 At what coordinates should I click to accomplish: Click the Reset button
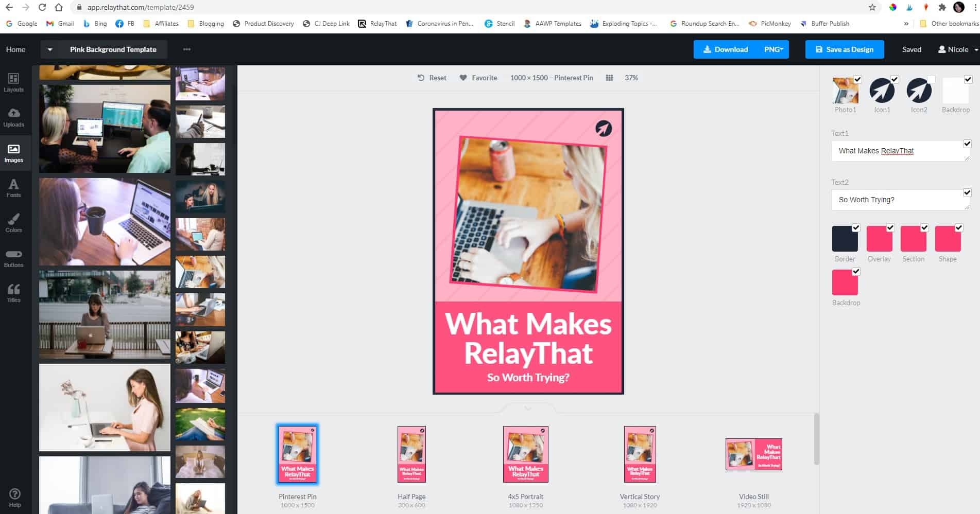pos(432,78)
